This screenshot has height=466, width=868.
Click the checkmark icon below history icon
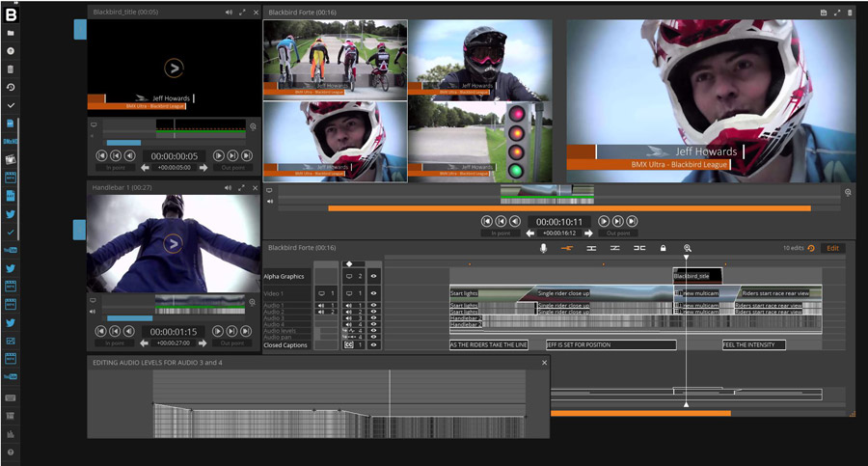click(11, 105)
